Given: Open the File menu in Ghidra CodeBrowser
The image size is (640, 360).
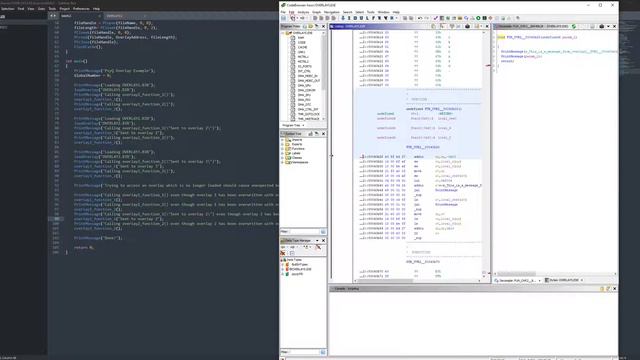Looking at the screenshot, I should (283, 12).
